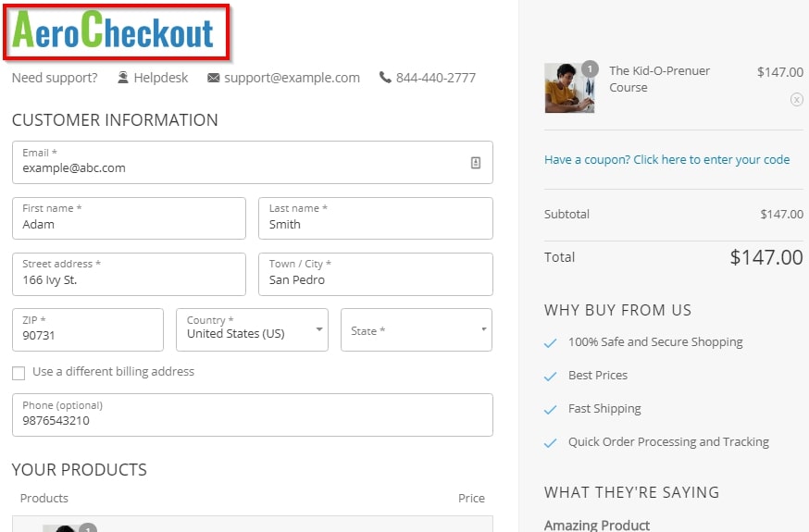Remove Kid-O-Prenuer Course with the X icon
The height and width of the screenshot is (532, 809).
797,100
